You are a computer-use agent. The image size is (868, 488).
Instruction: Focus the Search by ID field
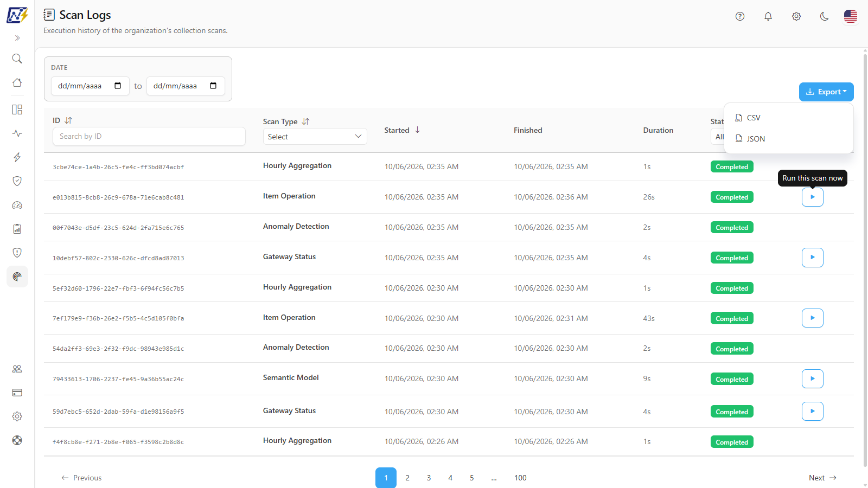(x=149, y=136)
